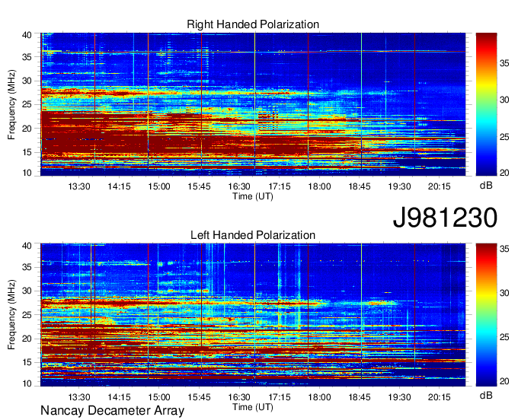Click the right-handed plot color scale bar
This screenshot has height=420, width=518.
(486, 104)
